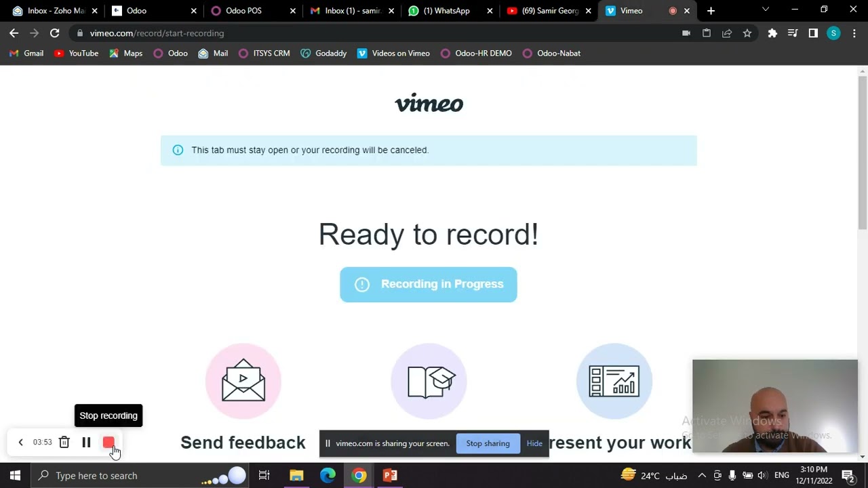
Task: Reload the Vimeo page
Action: 54,33
